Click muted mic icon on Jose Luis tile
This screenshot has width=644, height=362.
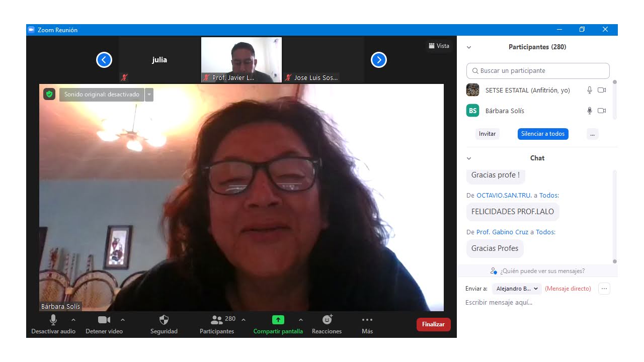288,77
